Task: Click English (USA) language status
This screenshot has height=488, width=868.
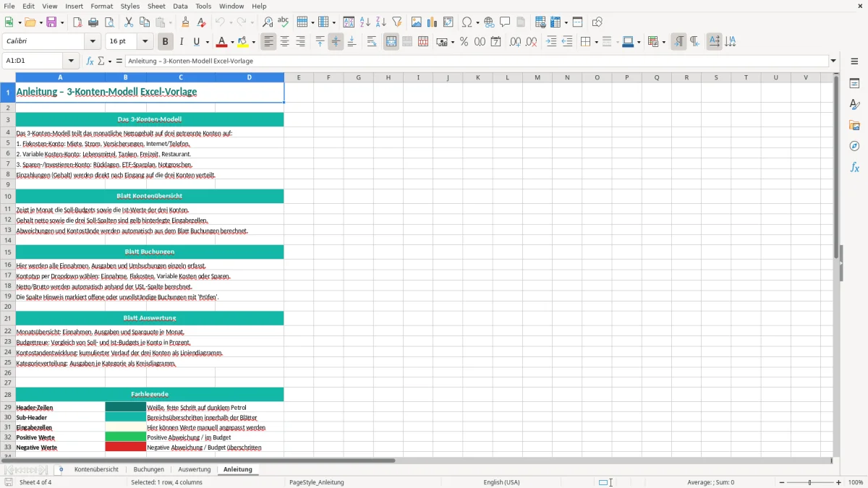Action: [x=501, y=482]
